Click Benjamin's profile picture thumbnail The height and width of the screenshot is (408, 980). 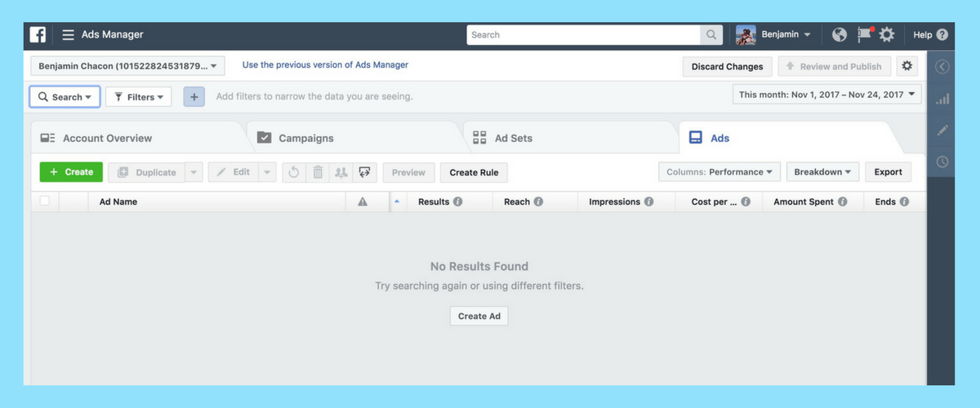(x=746, y=35)
